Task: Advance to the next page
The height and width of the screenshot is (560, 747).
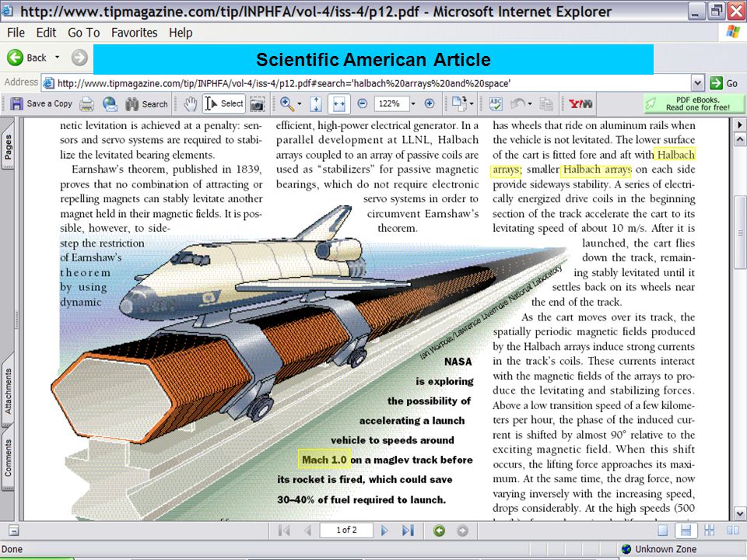Action: [384, 530]
